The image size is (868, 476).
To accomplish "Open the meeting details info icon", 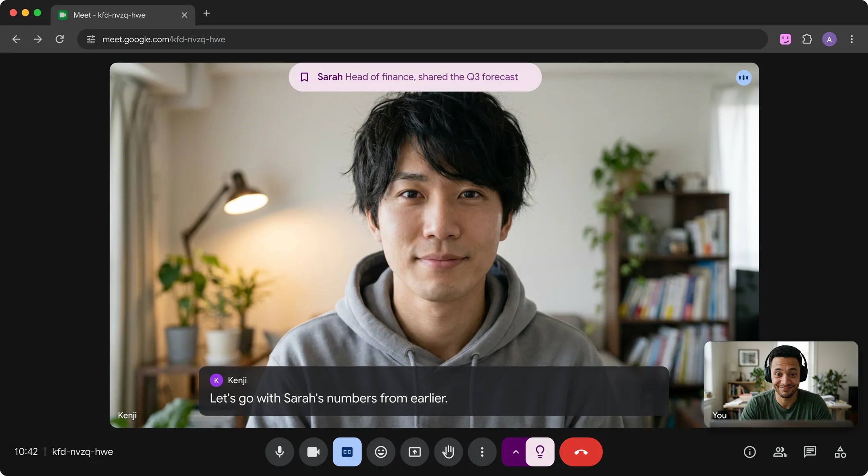I will 749,452.
